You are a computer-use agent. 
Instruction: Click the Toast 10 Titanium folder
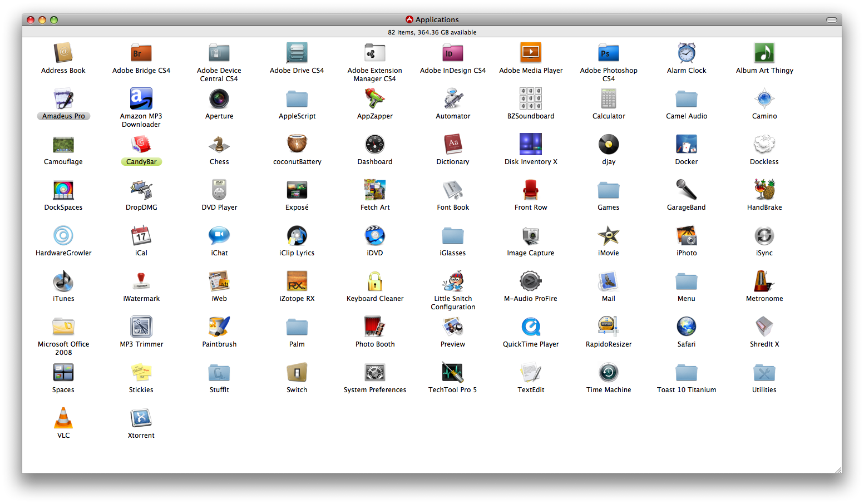click(x=687, y=372)
